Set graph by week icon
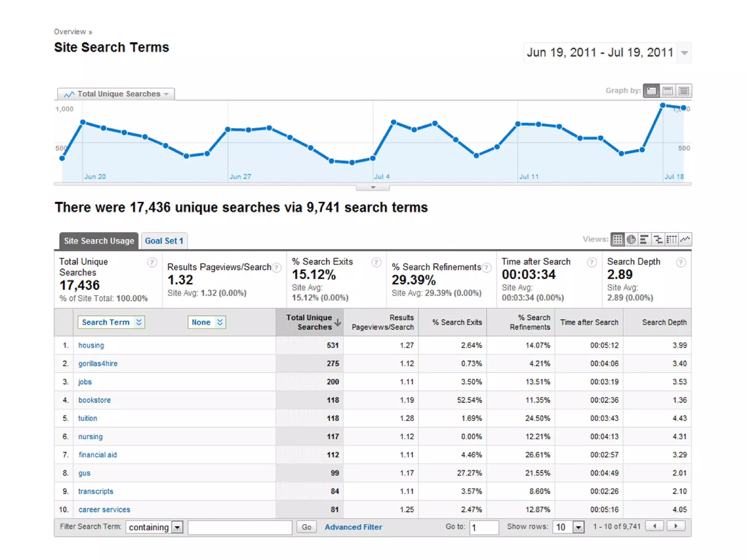 (667, 91)
